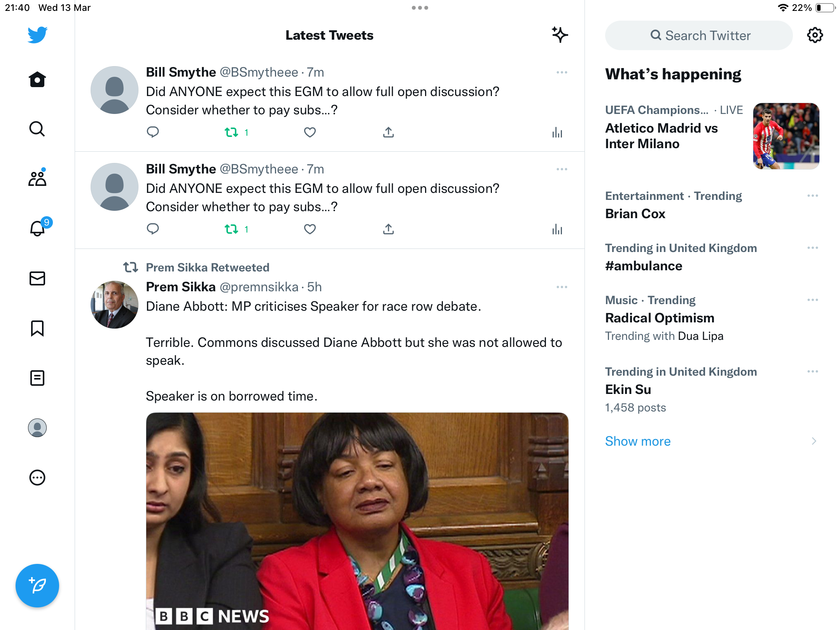Image resolution: width=840 pixels, height=630 pixels.
Task: Go to Home in the sidebar
Action: coord(37,79)
